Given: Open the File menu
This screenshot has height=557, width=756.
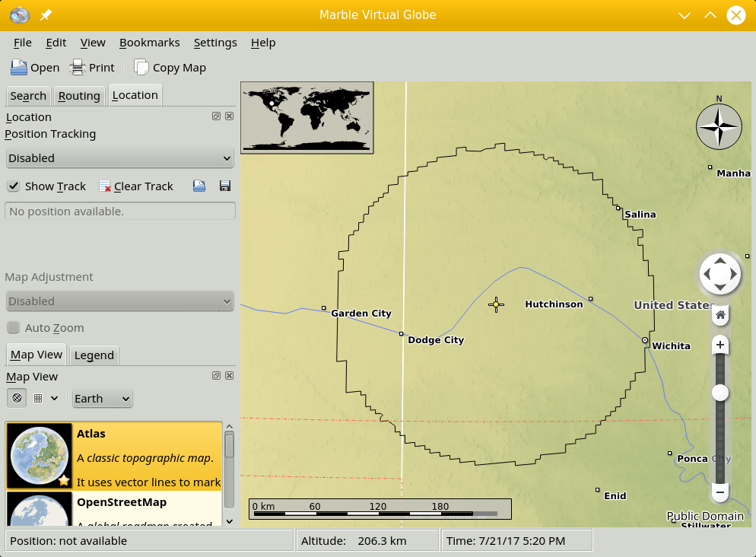Looking at the screenshot, I should click(x=23, y=43).
